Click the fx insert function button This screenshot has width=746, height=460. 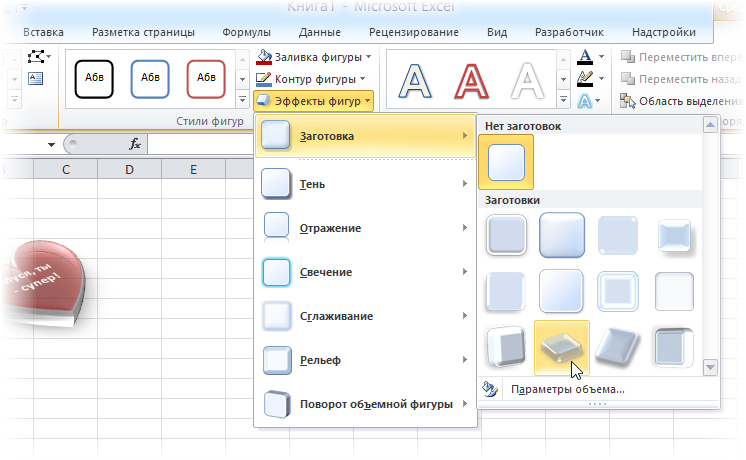pyautogui.click(x=135, y=144)
